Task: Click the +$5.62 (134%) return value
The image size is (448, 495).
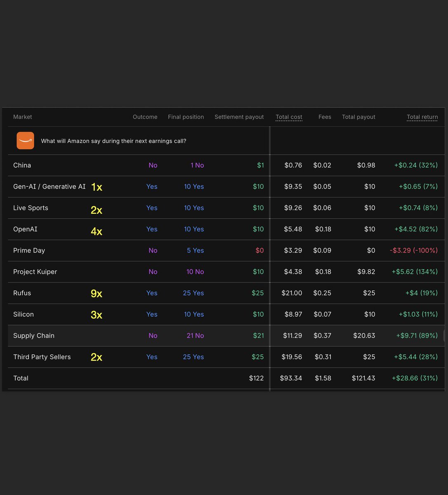Action: 415,272
